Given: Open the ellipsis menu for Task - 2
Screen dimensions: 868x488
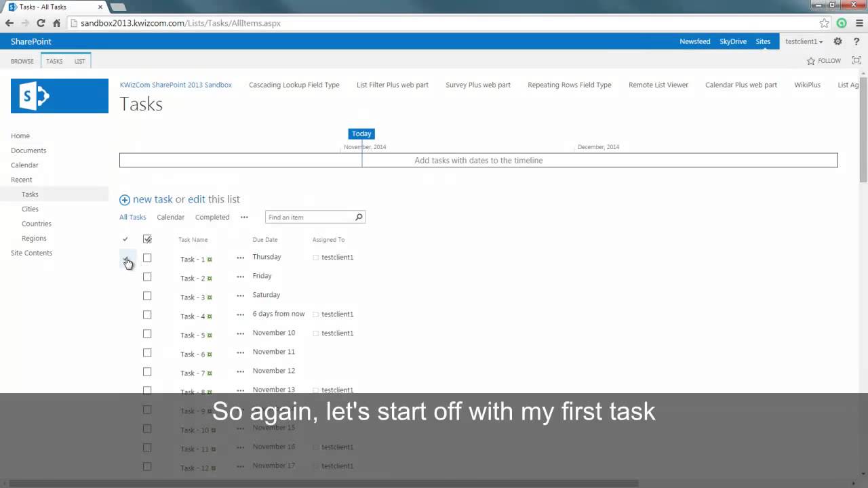Looking at the screenshot, I should tap(240, 277).
